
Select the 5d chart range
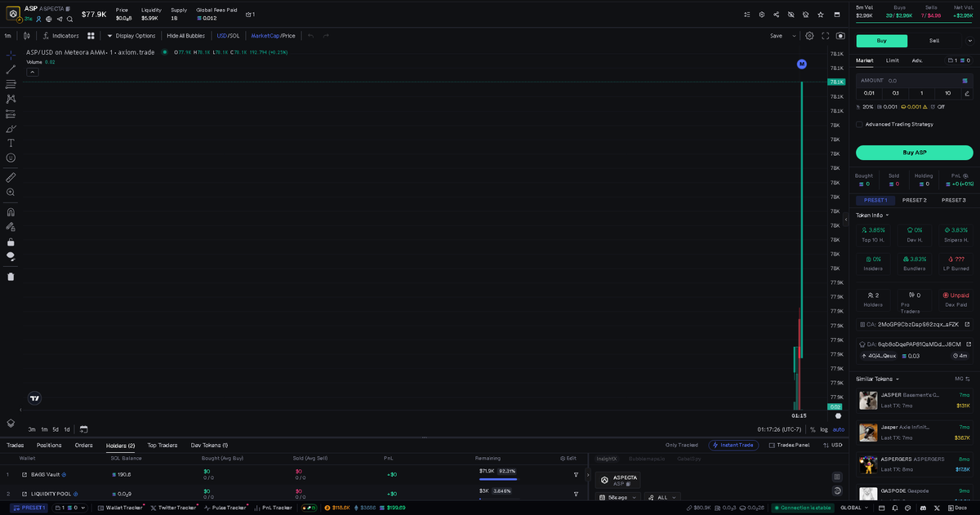[56, 429]
